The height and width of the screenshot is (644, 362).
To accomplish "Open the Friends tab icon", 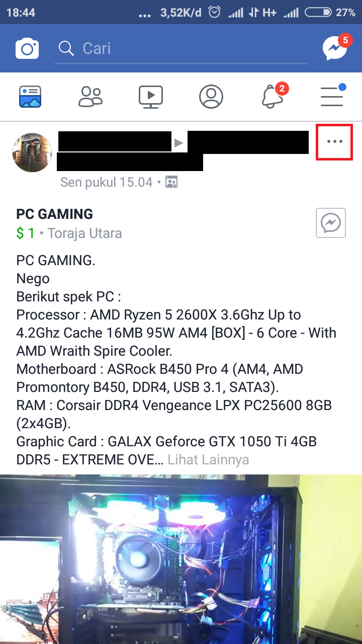I will click(x=90, y=97).
